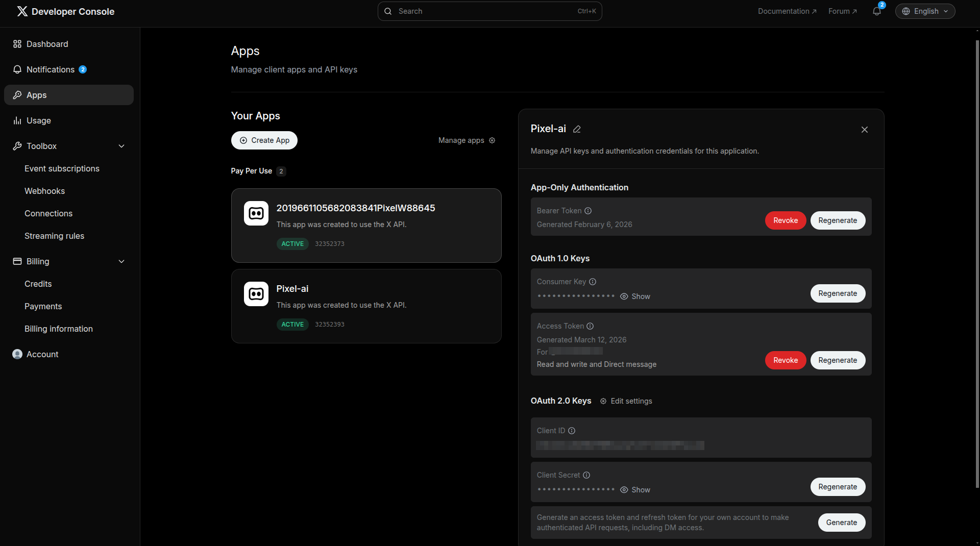
Task: Open Streaming rules under Toolbox
Action: (x=54, y=236)
